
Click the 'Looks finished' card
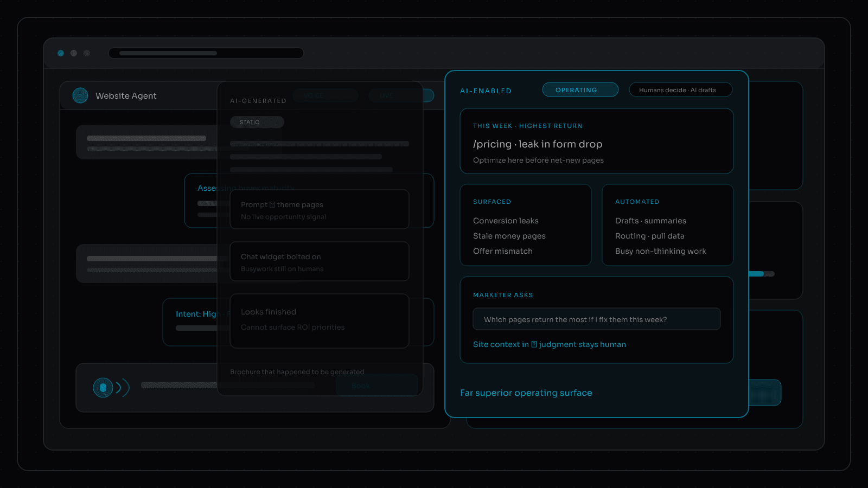pyautogui.click(x=320, y=321)
